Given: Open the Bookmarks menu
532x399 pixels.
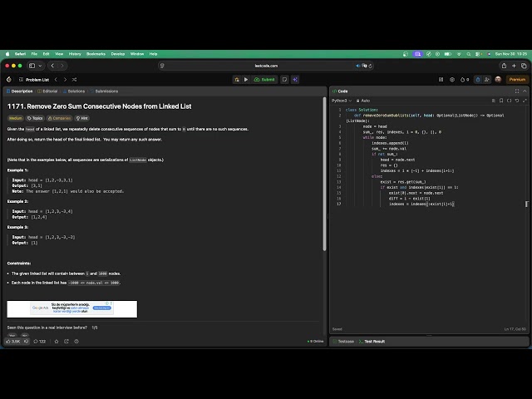Looking at the screenshot, I should [x=96, y=54].
